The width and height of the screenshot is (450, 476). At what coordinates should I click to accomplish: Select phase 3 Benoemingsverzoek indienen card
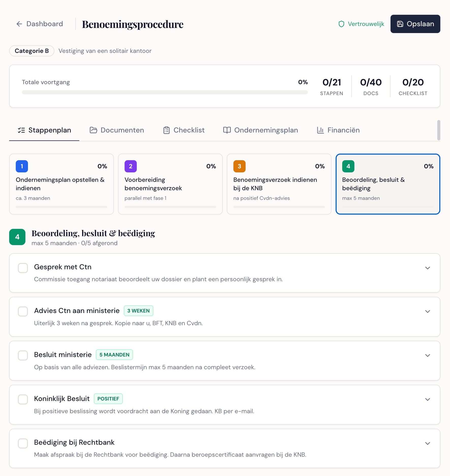(x=279, y=184)
